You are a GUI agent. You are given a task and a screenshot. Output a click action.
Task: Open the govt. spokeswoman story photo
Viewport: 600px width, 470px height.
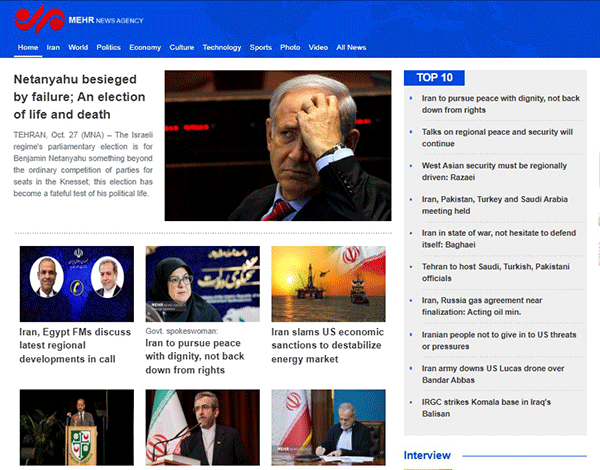click(x=202, y=284)
